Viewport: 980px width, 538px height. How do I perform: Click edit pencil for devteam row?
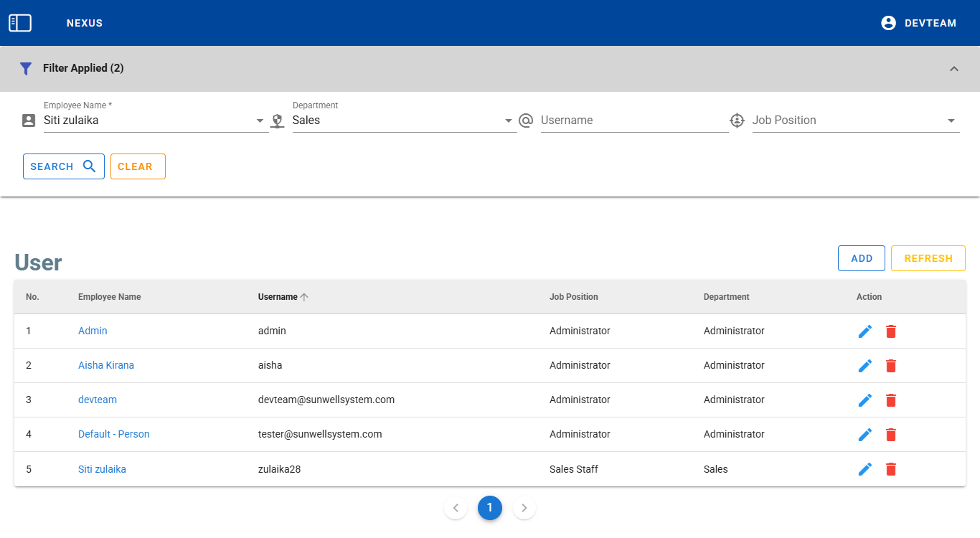click(865, 400)
